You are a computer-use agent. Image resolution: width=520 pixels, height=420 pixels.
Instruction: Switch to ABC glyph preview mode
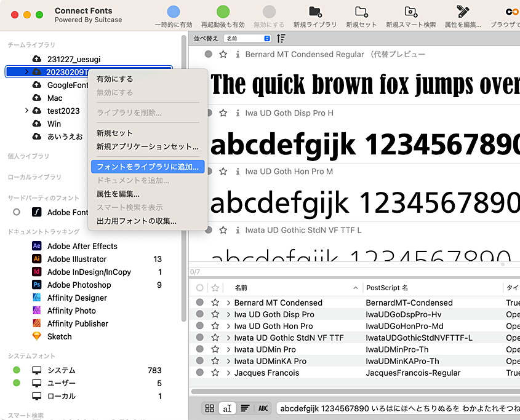pyautogui.click(x=263, y=408)
